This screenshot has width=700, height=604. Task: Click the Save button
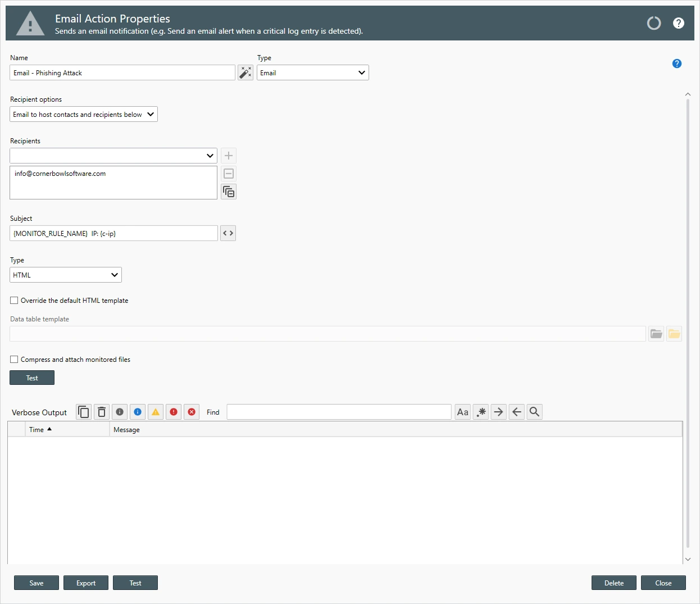pyautogui.click(x=37, y=583)
